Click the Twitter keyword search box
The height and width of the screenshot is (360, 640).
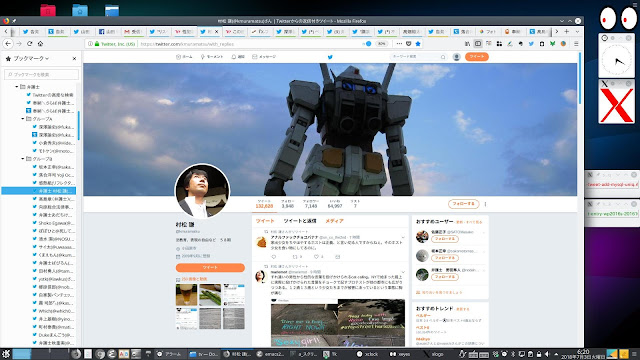[418, 57]
